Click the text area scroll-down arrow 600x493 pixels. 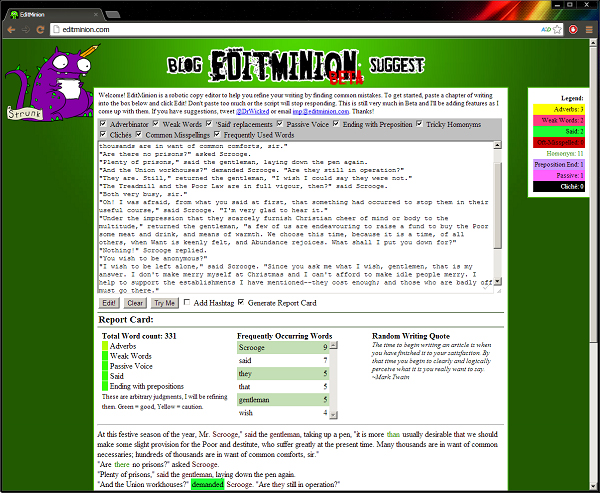coord(497,282)
